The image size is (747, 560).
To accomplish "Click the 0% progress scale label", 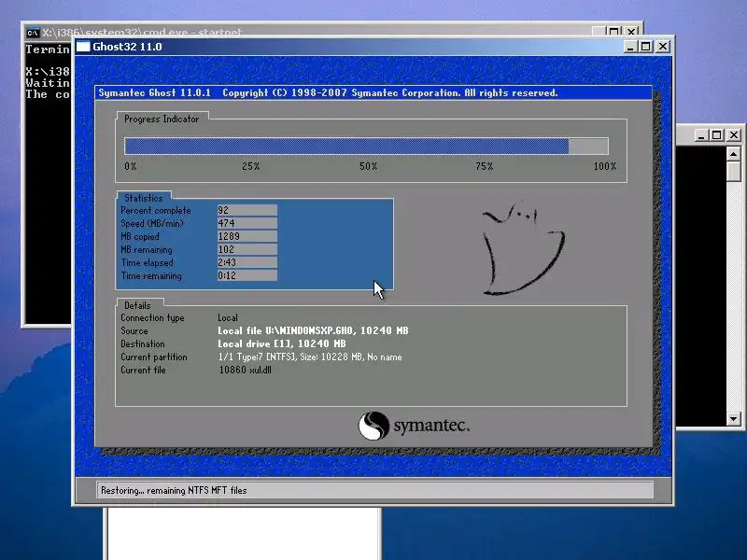I will pos(131,166).
